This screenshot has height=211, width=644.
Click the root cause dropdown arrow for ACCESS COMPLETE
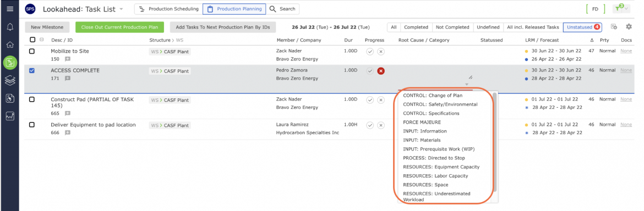[x=467, y=85]
